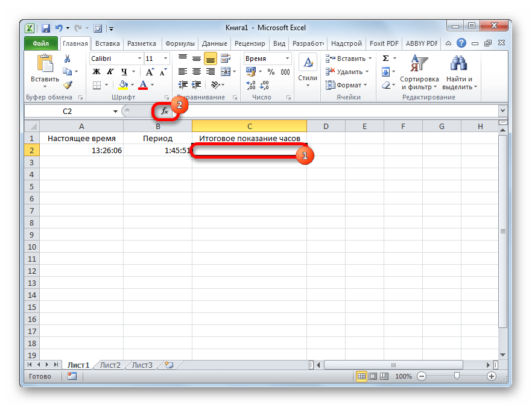This screenshot has width=532, height=407.
Task: Increase the indent
Action: tap(197, 85)
